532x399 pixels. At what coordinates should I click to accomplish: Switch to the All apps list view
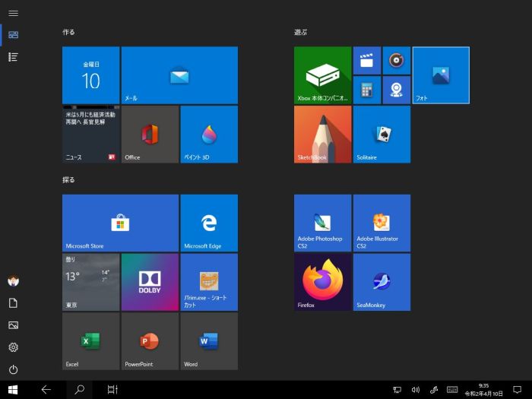point(13,57)
